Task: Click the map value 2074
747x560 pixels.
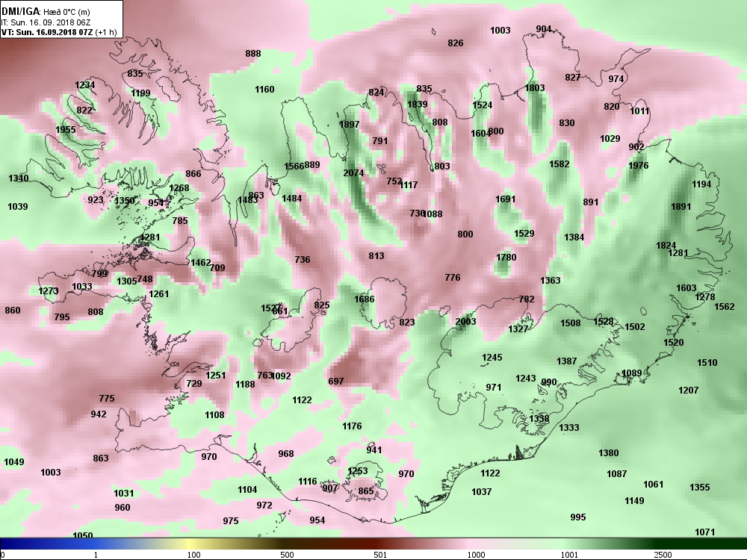Action: (353, 173)
